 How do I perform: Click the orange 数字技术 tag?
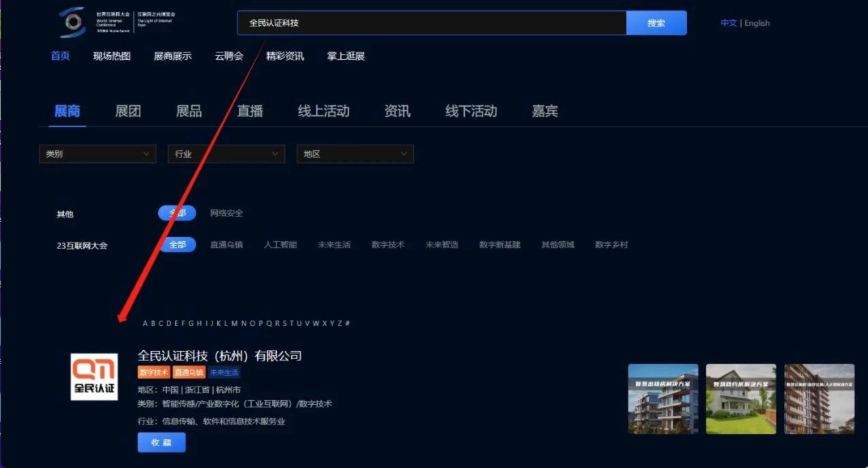coord(153,372)
